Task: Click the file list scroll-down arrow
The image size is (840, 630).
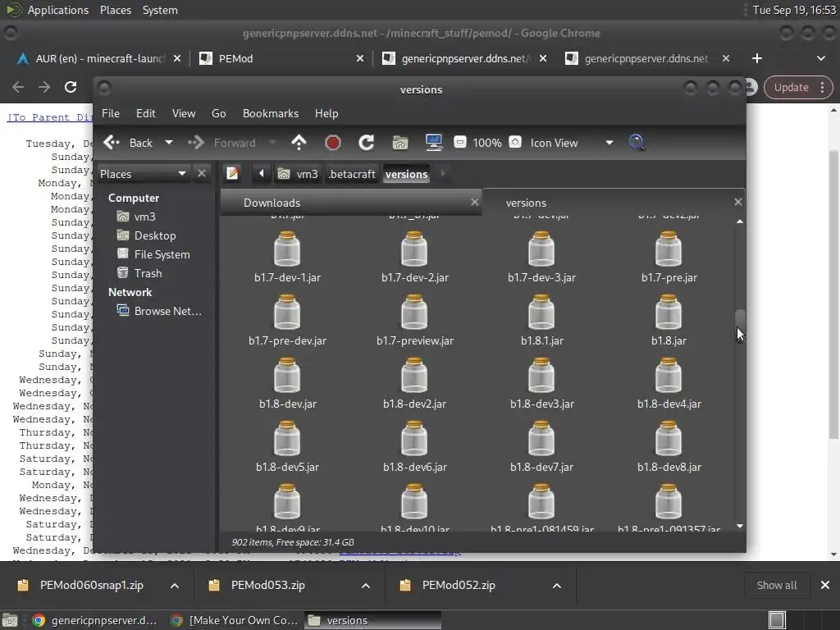Action: (740, 526)
